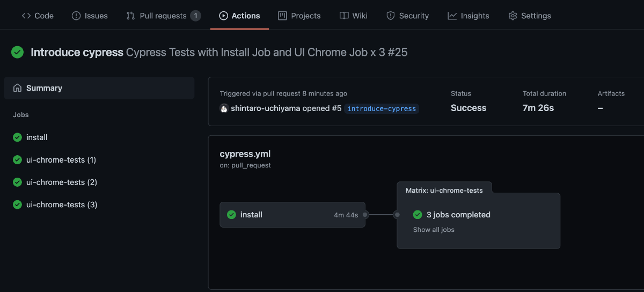Click the Insights graph icon
The width and height of the screenshot is (644, 292).
coord(452,16)
